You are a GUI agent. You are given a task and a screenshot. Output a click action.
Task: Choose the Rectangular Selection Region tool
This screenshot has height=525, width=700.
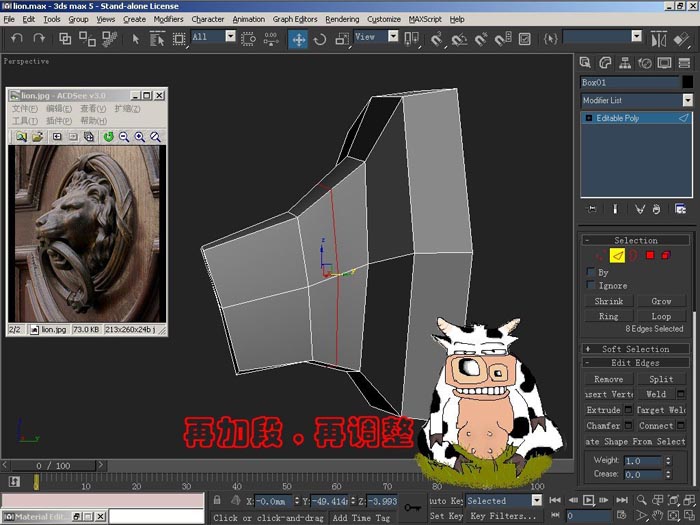pos(179,39)
